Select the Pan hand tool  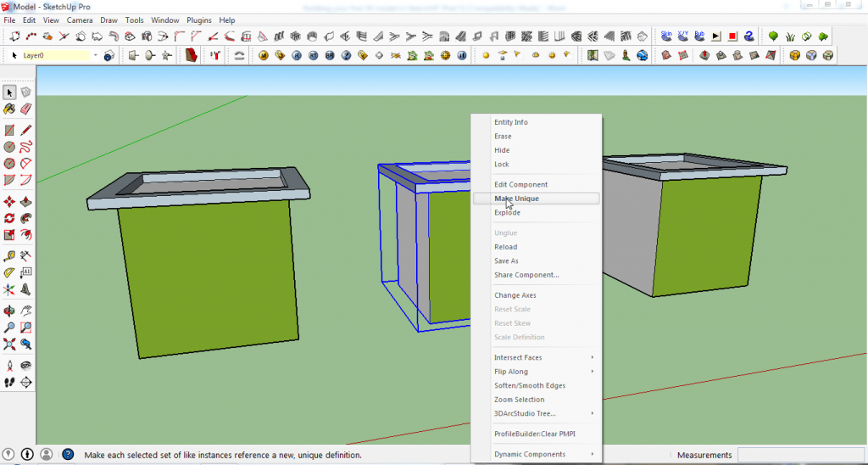click(x=25, y=311)
